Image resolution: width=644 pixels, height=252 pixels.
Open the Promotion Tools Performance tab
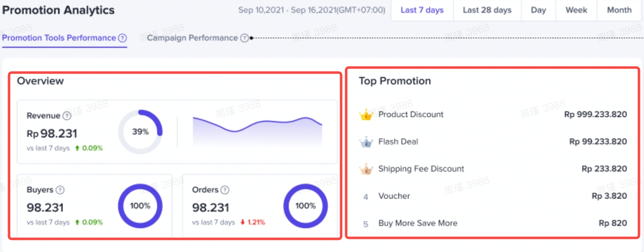(59, 38)
